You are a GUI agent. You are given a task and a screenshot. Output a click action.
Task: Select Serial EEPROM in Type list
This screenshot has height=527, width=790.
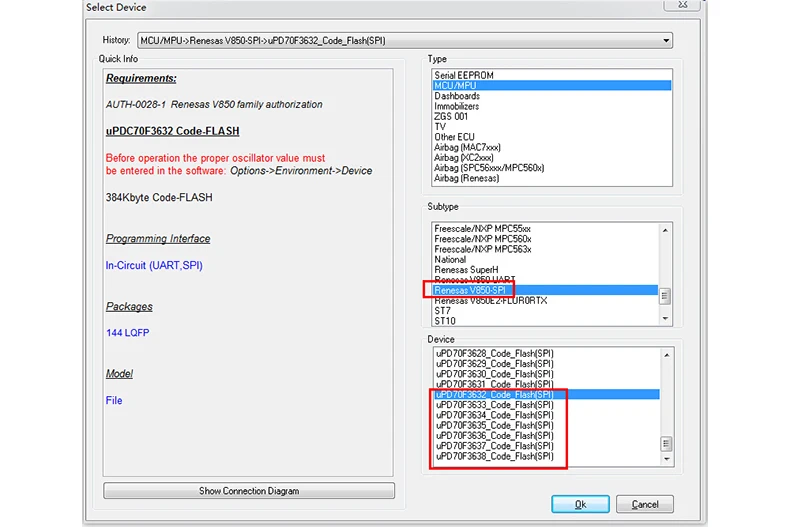tap(552, 75)
